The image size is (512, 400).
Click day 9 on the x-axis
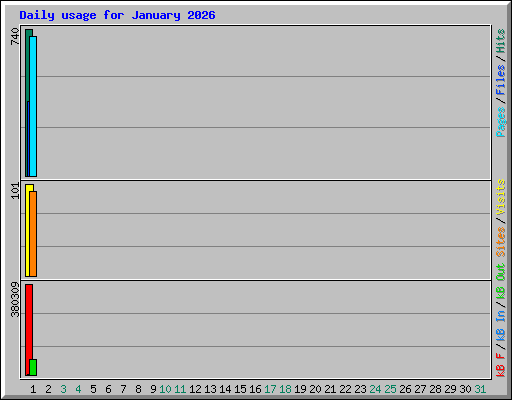click(153, 389)
